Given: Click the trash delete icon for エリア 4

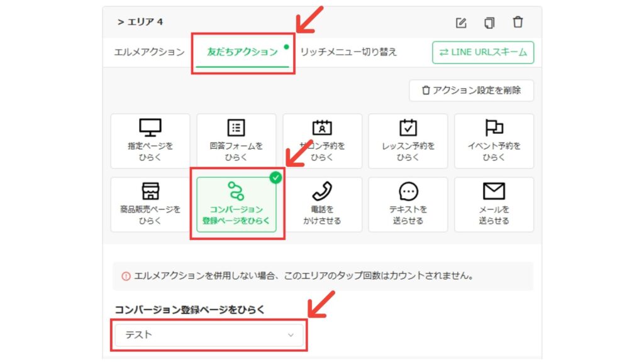Looking at the screenshot, I should (x=518, y=22).
